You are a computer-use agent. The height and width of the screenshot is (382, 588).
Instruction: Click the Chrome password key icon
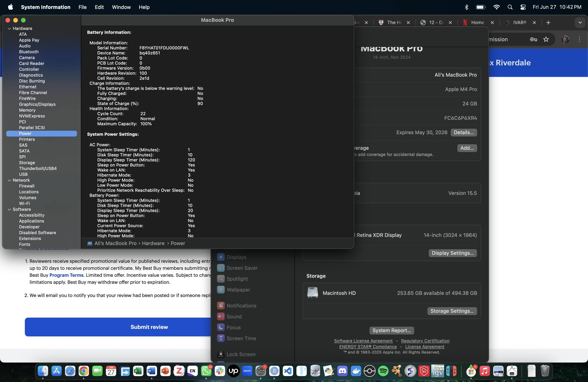click(x=533, y=39)
